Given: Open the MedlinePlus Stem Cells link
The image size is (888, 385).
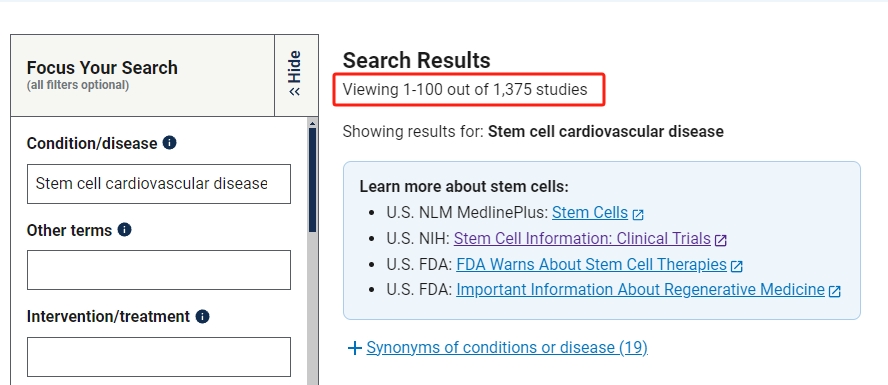Looking at the screenshot, I should pos(590,213).
